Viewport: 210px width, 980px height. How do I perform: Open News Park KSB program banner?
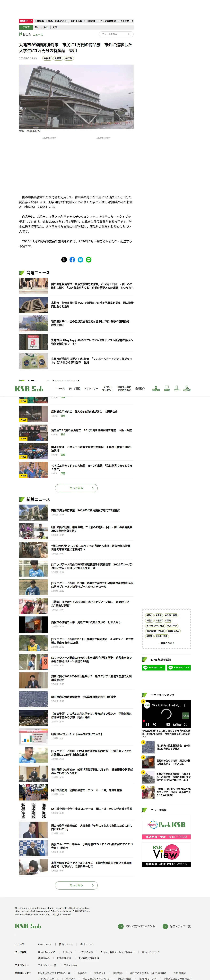pos(166,827)
